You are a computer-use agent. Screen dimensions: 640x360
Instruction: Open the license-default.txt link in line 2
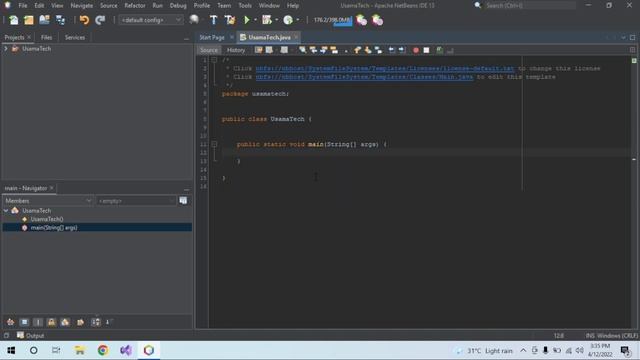(x=385, y=68)
